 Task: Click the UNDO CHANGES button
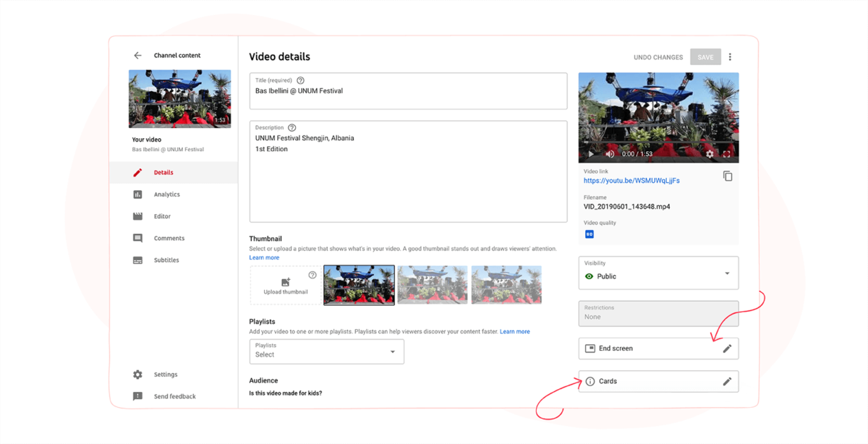[x=657, y=56]
